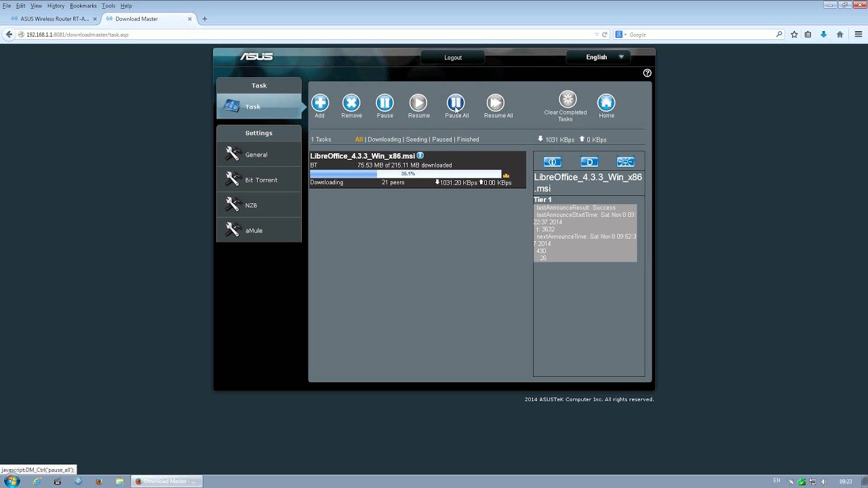Click the Firefox home icon
Image resolution: width=868 pixels, height=488 pixels.
click(840, 35)
